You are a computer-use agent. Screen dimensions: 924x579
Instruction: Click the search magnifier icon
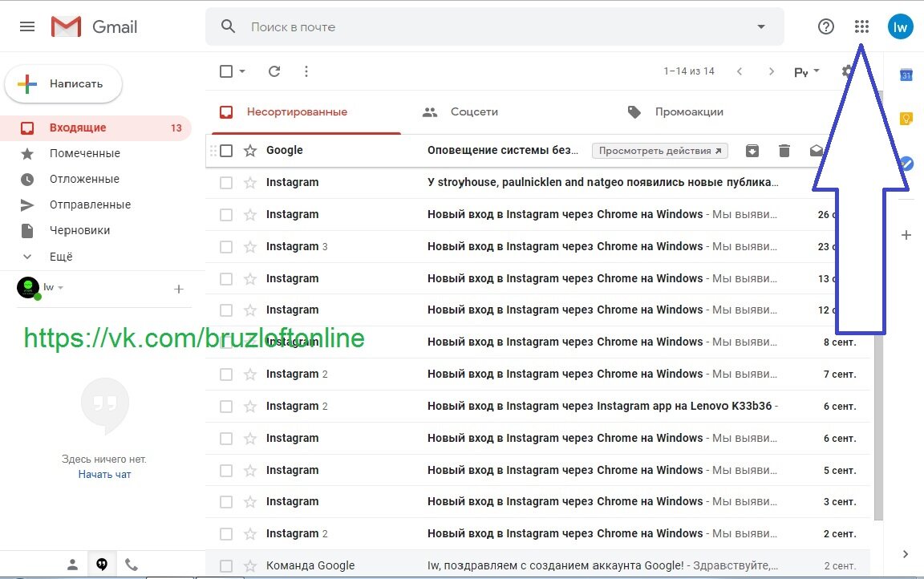click(228, 26)
